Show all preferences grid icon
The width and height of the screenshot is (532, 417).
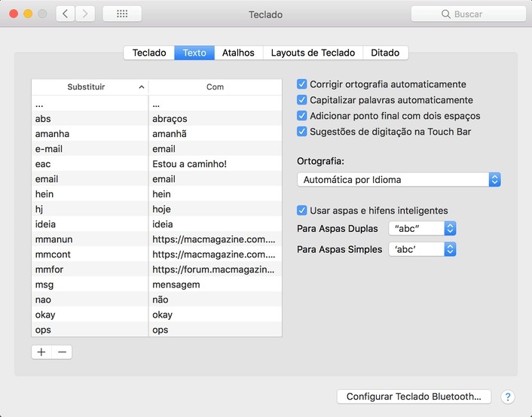[121, 14]
